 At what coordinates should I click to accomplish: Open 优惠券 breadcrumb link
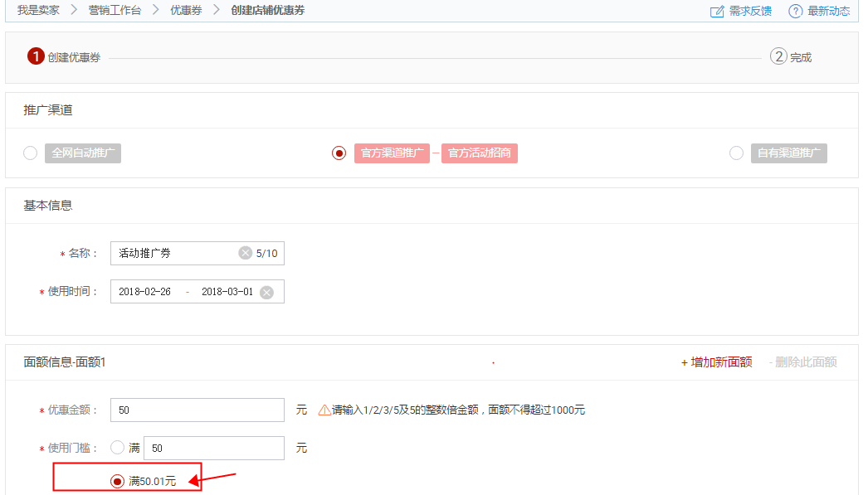click(186, 11)
